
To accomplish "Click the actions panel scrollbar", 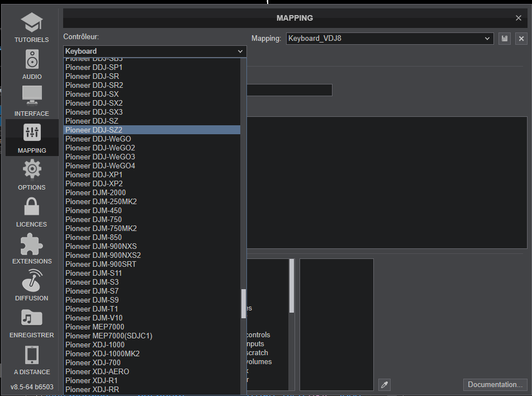I will pos(292,286).
